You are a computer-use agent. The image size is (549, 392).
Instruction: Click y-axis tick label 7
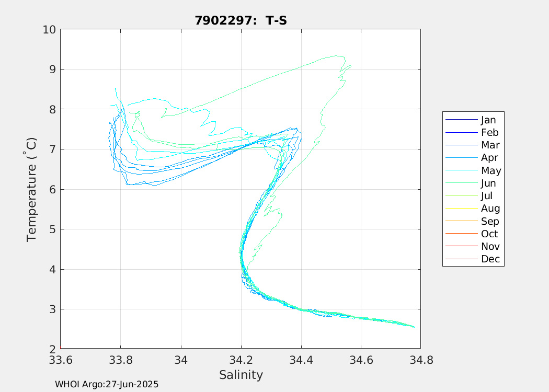52,149
